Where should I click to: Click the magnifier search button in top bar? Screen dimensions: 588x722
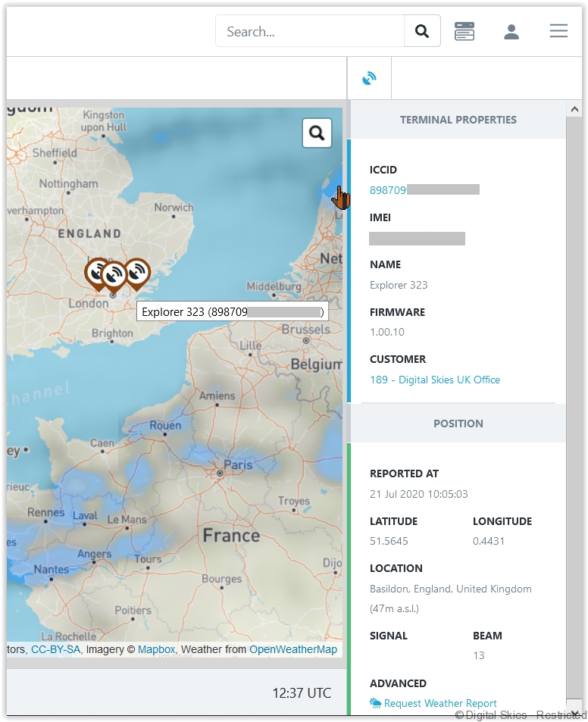click(422, 32)
